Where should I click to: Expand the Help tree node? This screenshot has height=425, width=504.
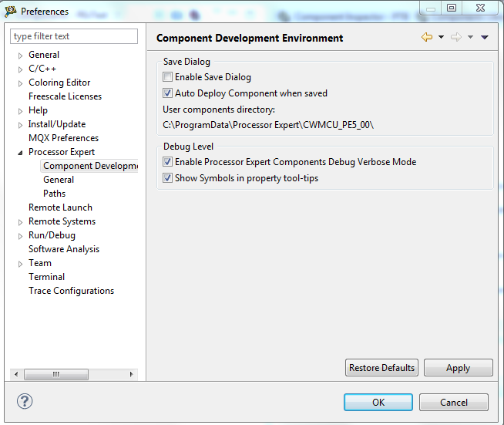[20, 111]
